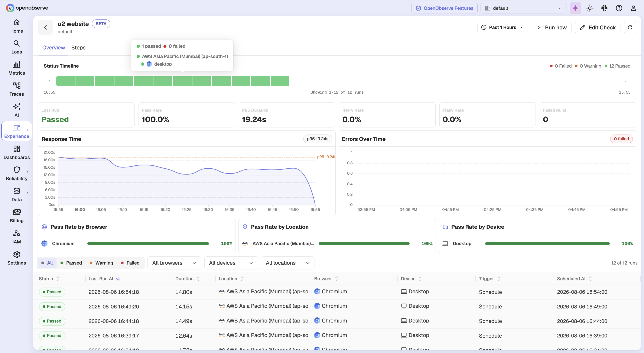Sort by the Status column header
Viewport: 644px width, 353px height.
point(49,279)
